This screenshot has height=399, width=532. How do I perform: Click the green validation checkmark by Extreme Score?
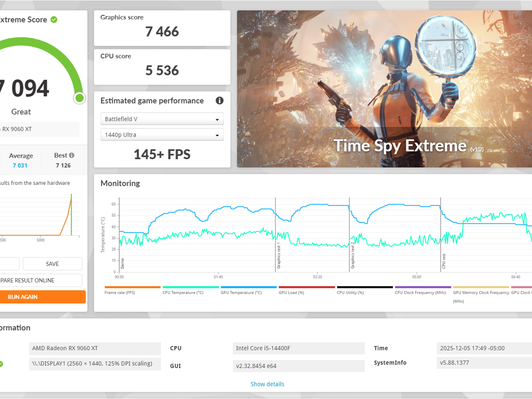coord(54,20)
